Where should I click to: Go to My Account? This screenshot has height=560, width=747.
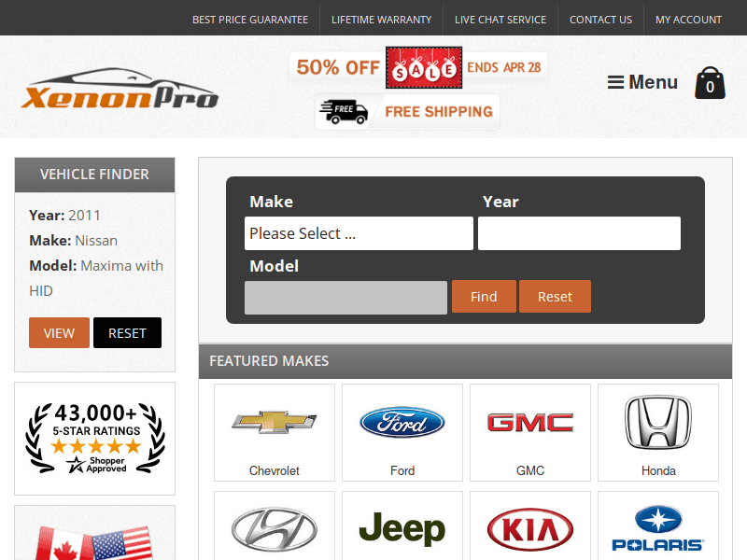[688, 19]
